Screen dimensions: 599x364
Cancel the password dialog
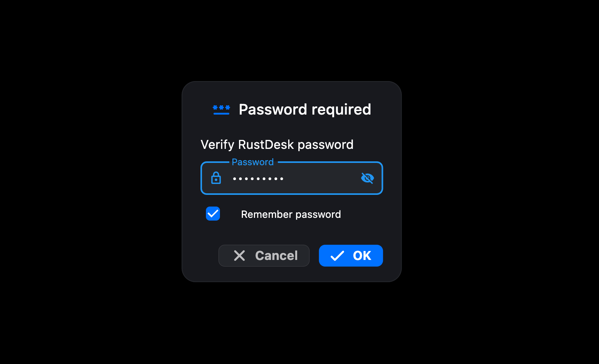264,256
